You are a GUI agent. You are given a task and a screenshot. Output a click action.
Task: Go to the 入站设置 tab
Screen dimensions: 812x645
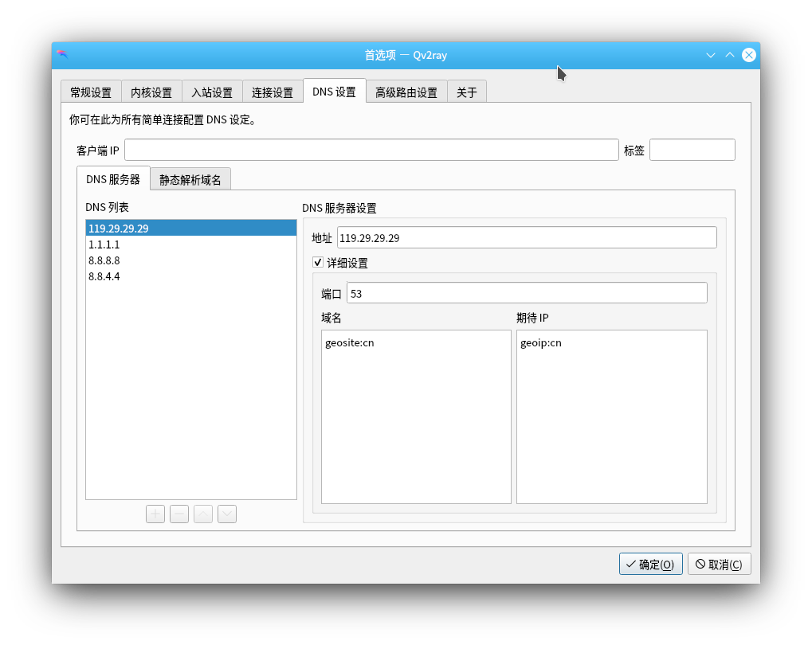(x=212, y=92)
